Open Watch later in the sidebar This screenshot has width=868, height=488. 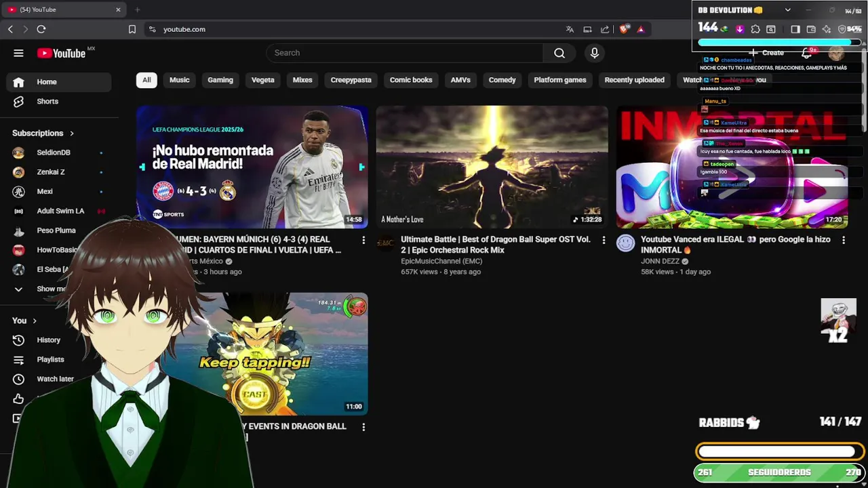tap(55, 379)
